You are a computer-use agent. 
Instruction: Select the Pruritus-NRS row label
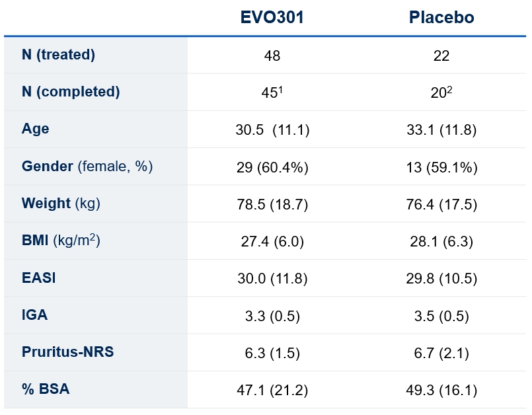(x=67, y=352)
